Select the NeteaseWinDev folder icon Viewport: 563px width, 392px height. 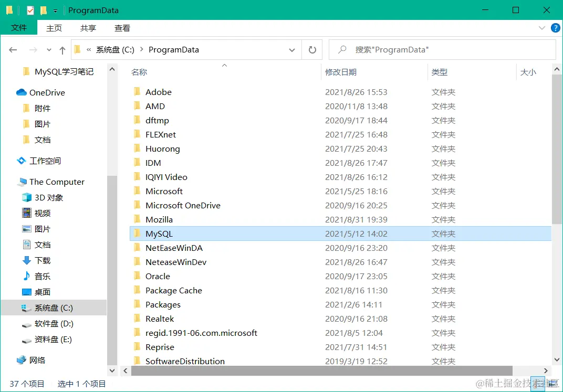coord(137,261)
